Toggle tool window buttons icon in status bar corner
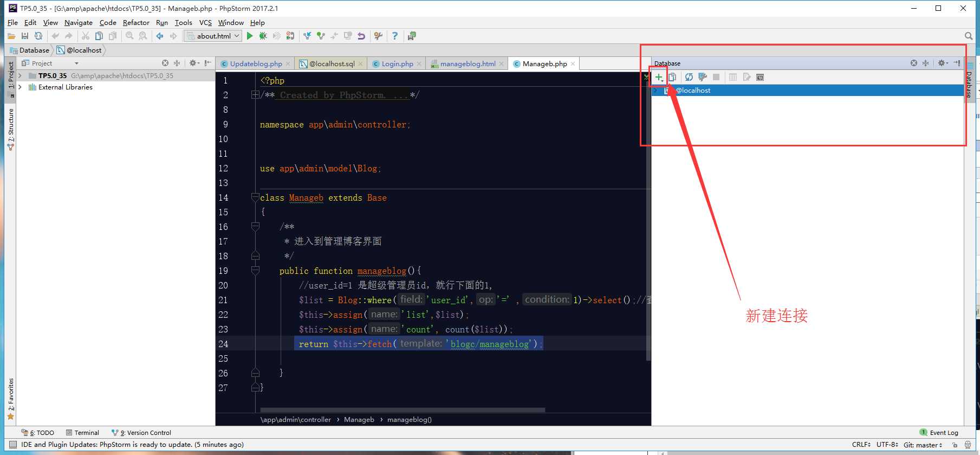 click(x=13, y=445)
